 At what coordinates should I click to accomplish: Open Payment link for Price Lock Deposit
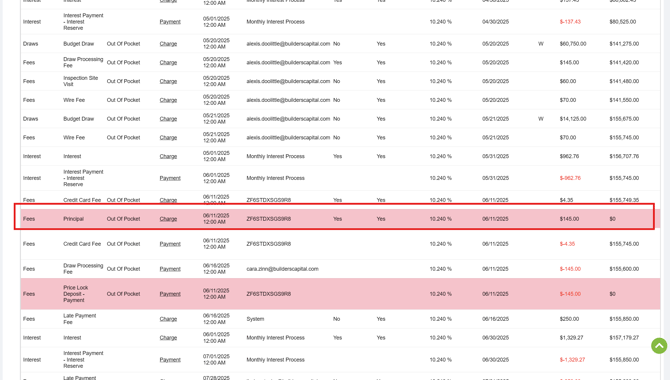click(x=170, y=294)
